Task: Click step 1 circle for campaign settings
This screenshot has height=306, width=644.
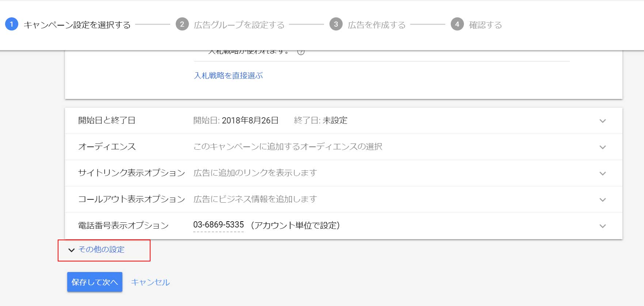Action: coord(12,24)
